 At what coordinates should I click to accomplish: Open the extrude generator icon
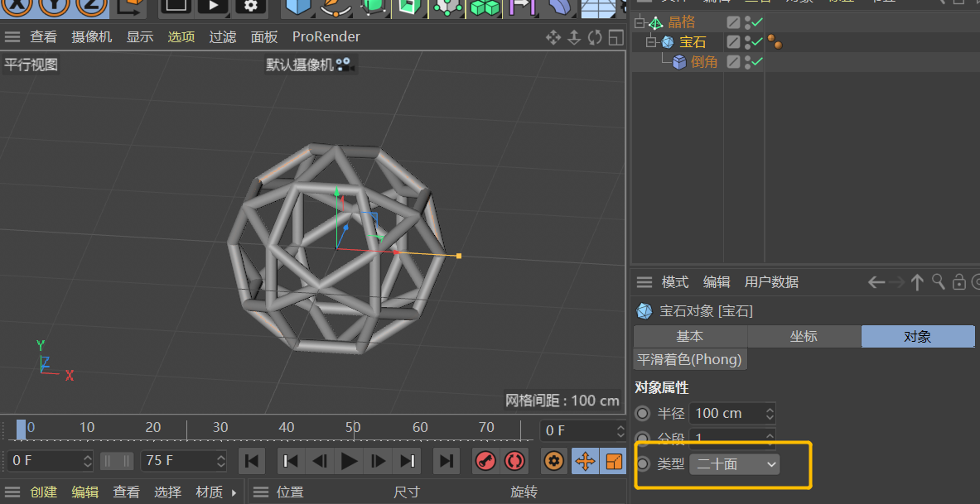410,7
